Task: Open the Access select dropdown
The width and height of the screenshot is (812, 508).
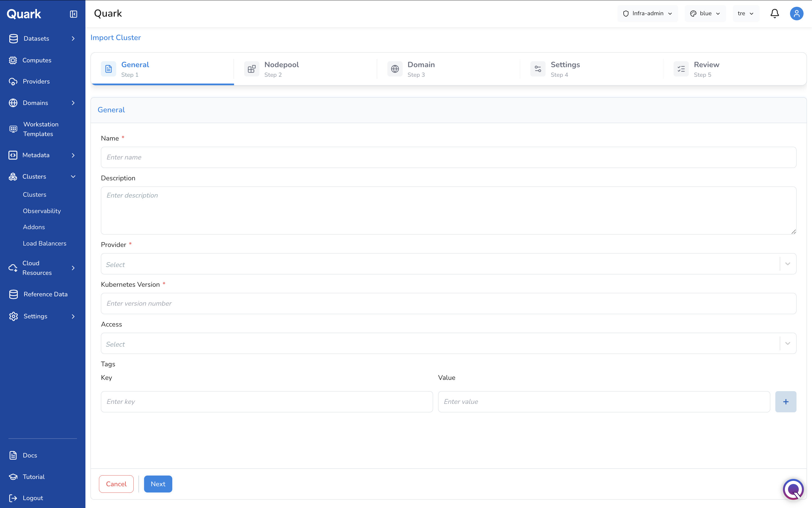Action: (x=449, y=343)
